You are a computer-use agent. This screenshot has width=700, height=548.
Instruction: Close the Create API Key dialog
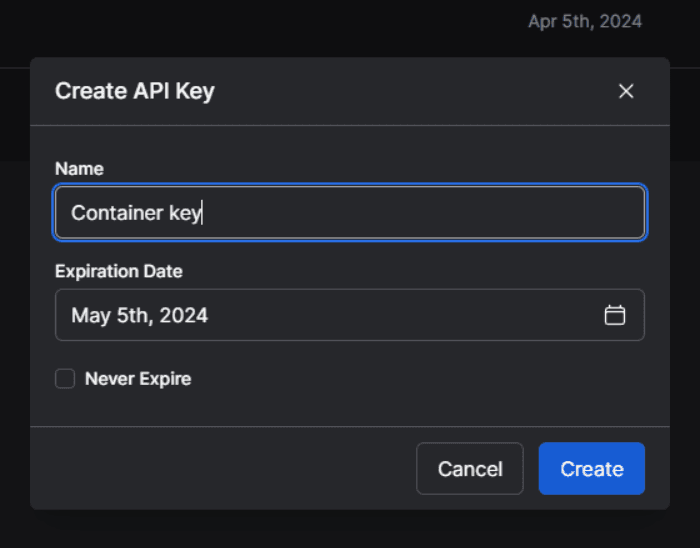[x=626, y=91]
